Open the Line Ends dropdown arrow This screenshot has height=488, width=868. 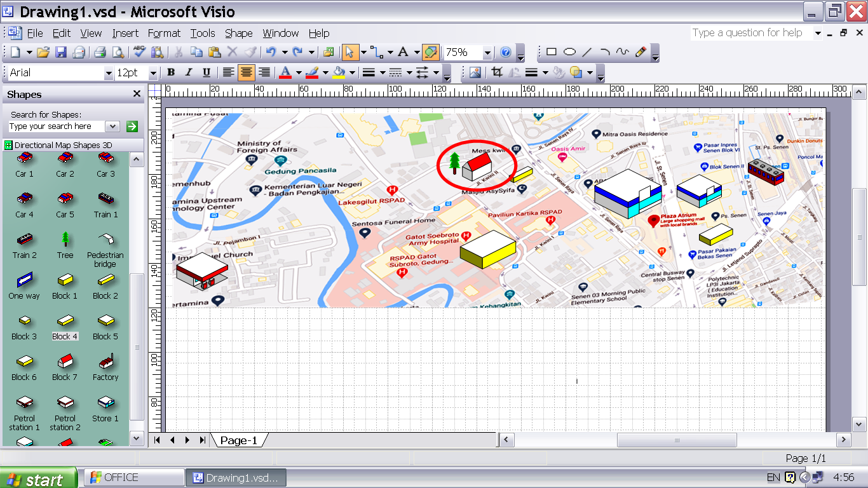coord(437,72)
